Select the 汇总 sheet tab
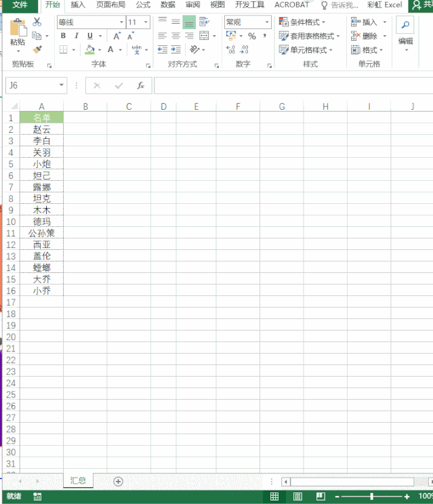Screen dimensions: 433x504 [x=78, y=480]
